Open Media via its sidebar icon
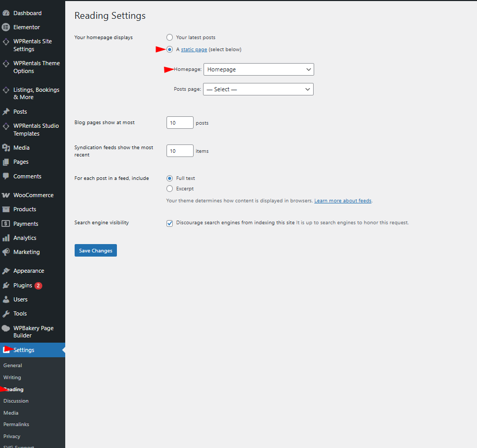 [x=6, y=148]
